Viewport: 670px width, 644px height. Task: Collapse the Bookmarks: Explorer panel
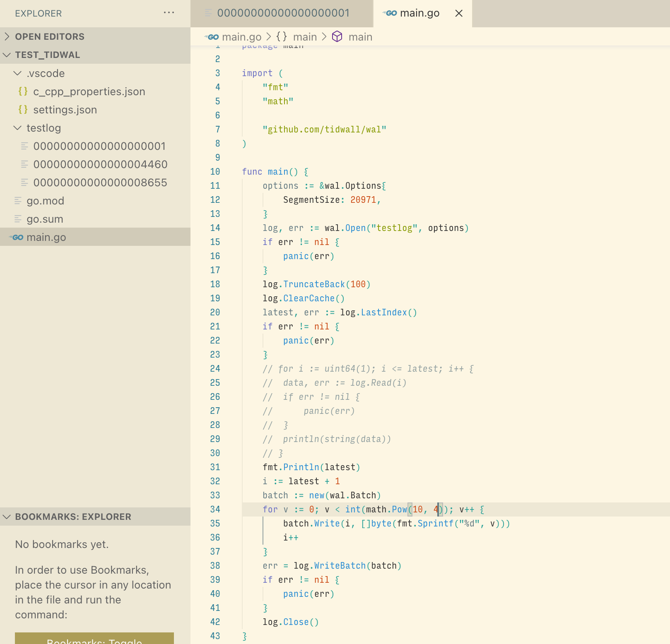7,517
